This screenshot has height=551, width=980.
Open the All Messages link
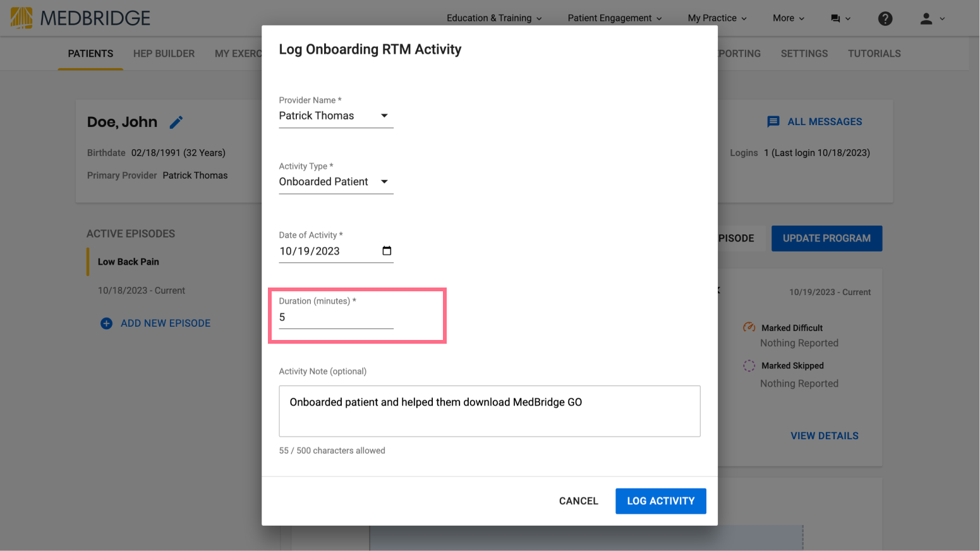825,122
